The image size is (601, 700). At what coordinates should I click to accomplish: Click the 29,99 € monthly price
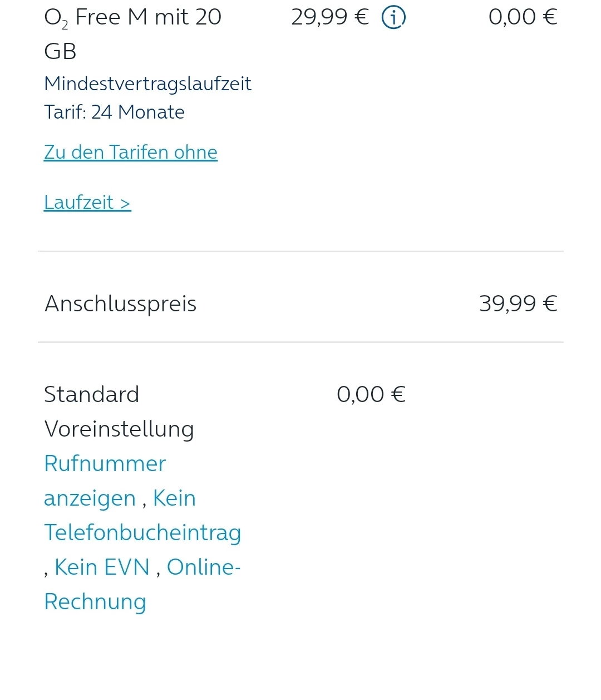pyautogui.click(x=329, y=17)
